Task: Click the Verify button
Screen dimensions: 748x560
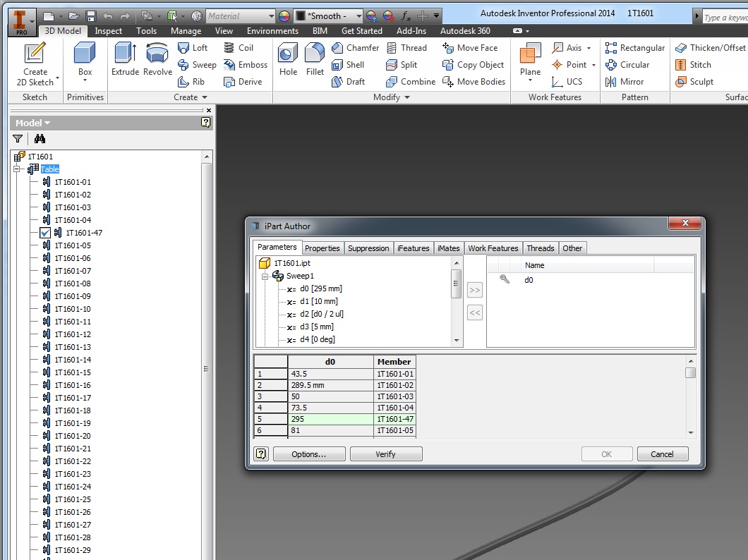Action: coord(385,454)
